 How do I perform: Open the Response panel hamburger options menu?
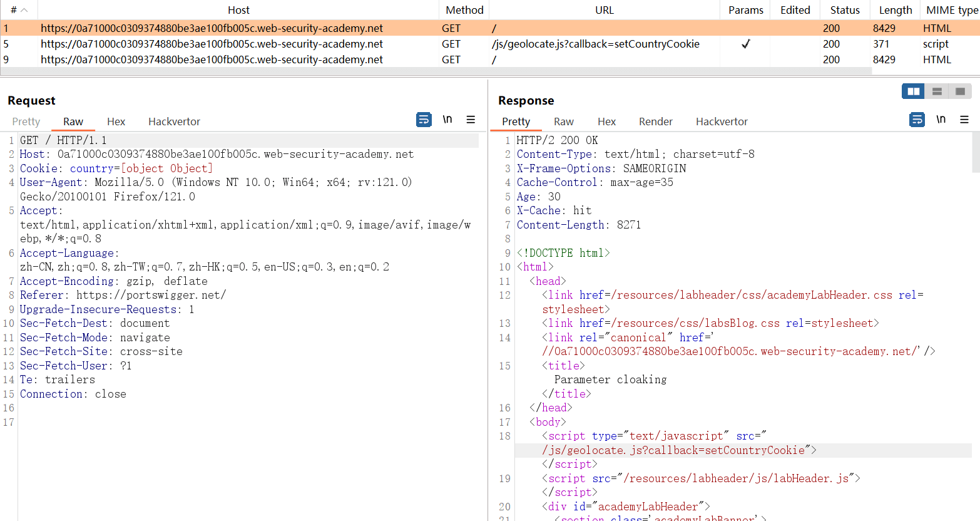click(964, 120)
